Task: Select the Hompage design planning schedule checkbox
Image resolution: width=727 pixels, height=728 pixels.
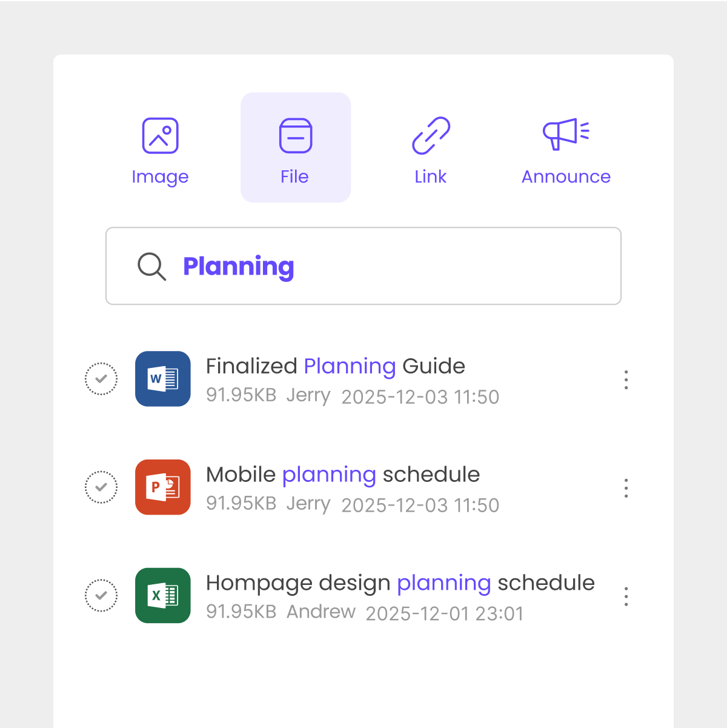Action: click(x=101, y=596)
